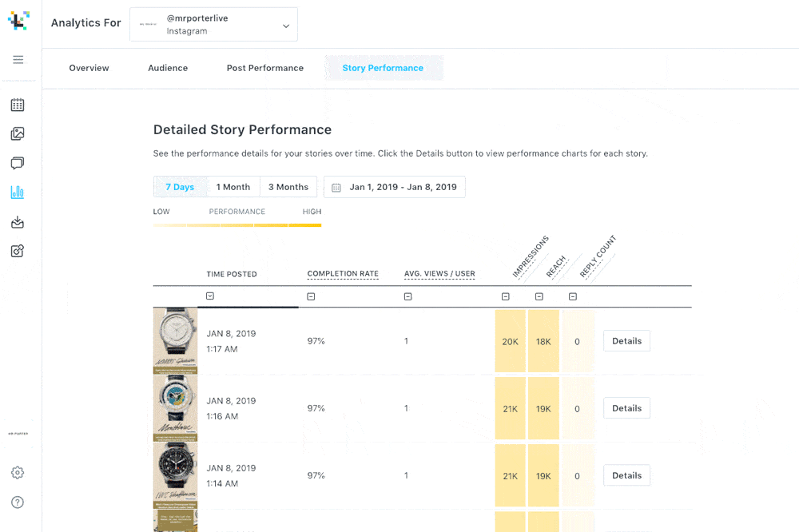Open the Jan 1 - Jan 8 date picker
Viewport: 799px width, 532px height.
coord(394,186)
